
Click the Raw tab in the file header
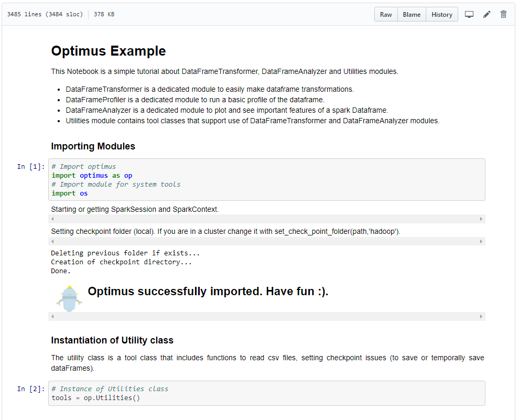(386, 14)
